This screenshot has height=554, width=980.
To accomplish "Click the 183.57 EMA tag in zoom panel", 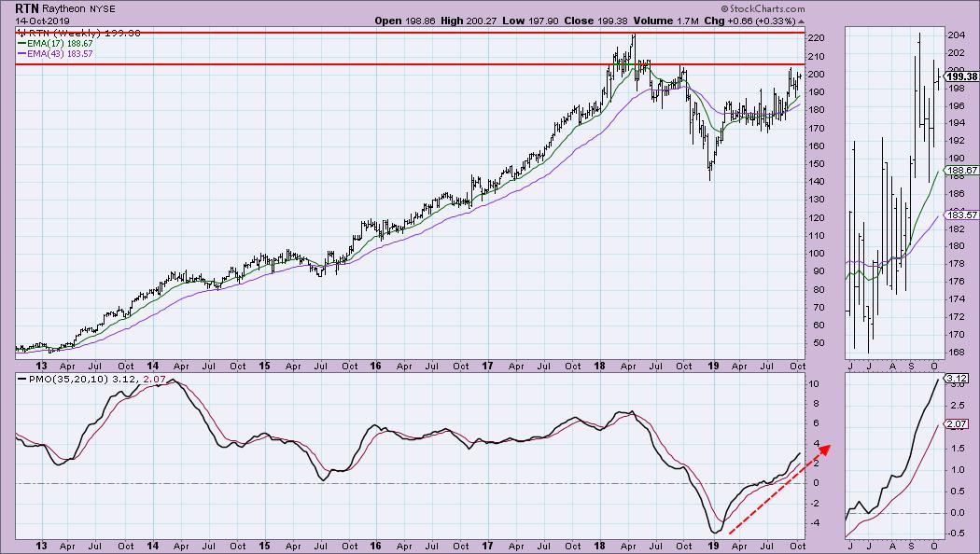I will click(962, 215).
